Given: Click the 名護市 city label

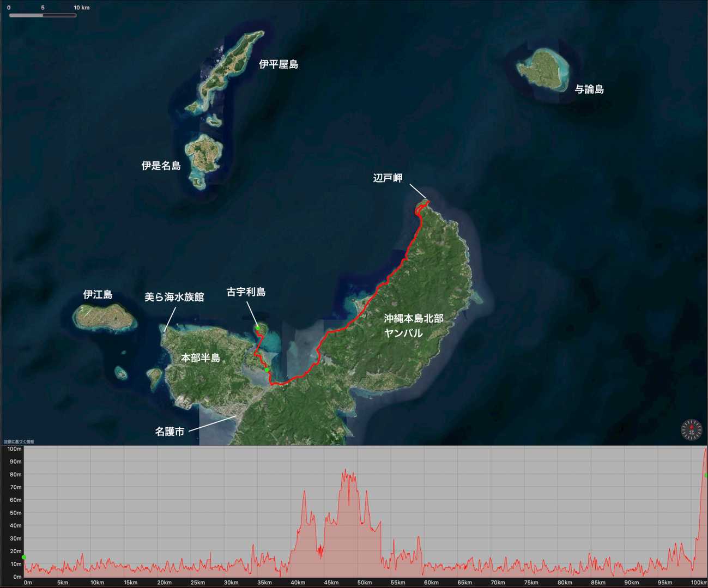Looking at the screenshot, I should (170, 432).
